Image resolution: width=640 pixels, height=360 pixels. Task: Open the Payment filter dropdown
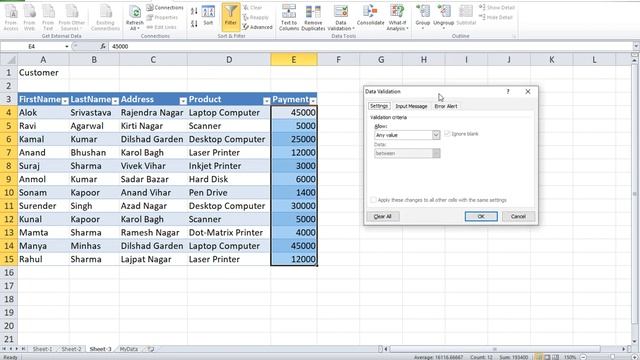tap(313, 101)
